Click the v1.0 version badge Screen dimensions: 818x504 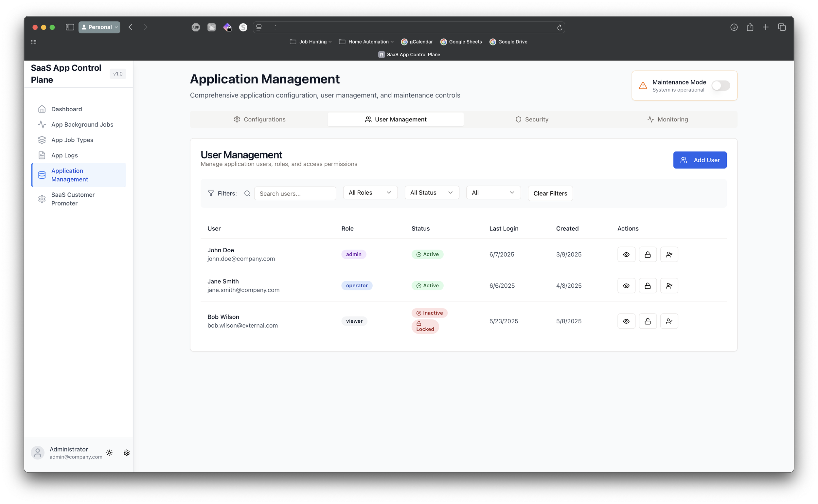tap(117, 74)
